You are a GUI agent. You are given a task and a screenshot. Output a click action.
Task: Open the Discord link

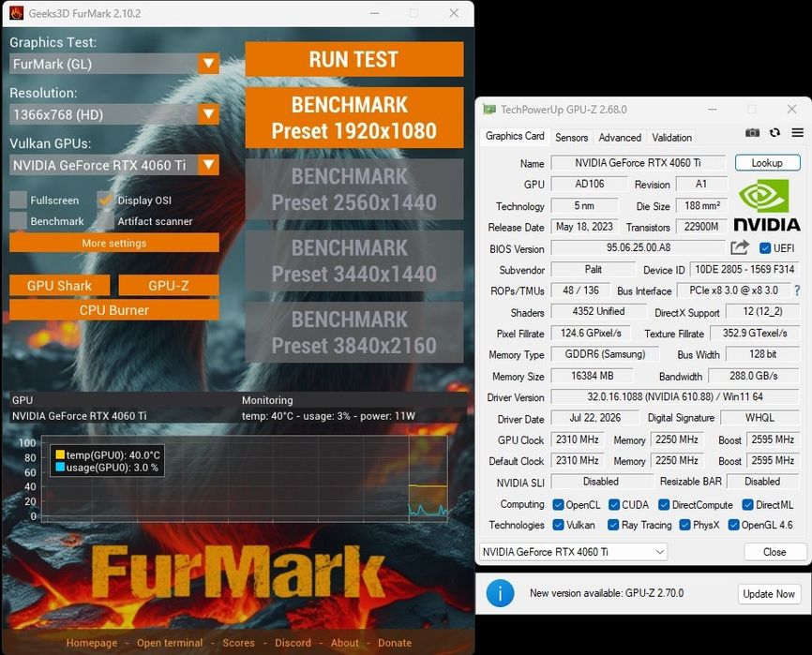tap(293, 643)
